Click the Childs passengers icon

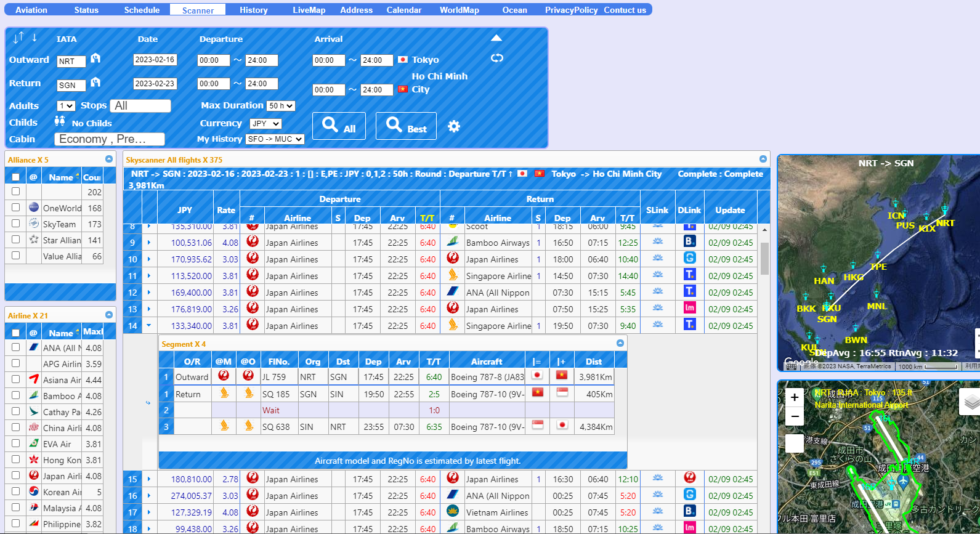point(60,121)
